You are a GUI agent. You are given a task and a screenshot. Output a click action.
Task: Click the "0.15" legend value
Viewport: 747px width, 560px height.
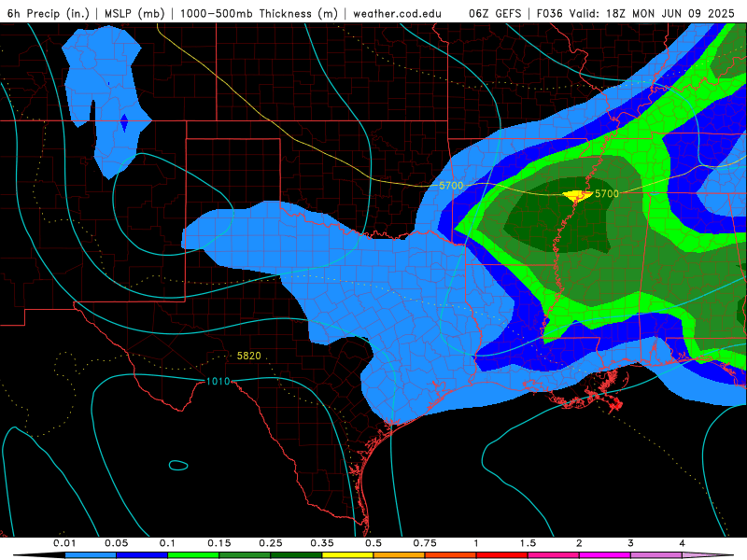[219, 543]
